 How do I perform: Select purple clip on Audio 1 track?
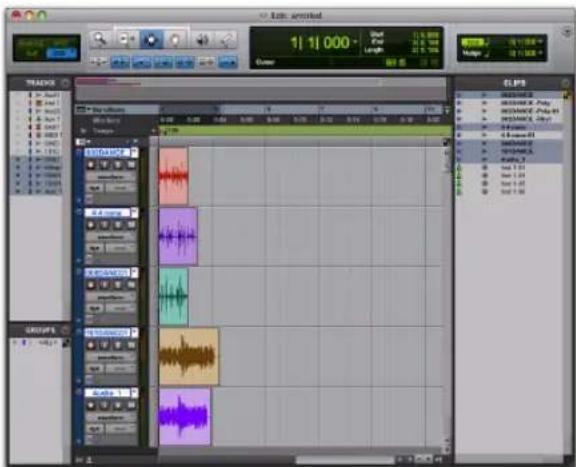[185, 417]
